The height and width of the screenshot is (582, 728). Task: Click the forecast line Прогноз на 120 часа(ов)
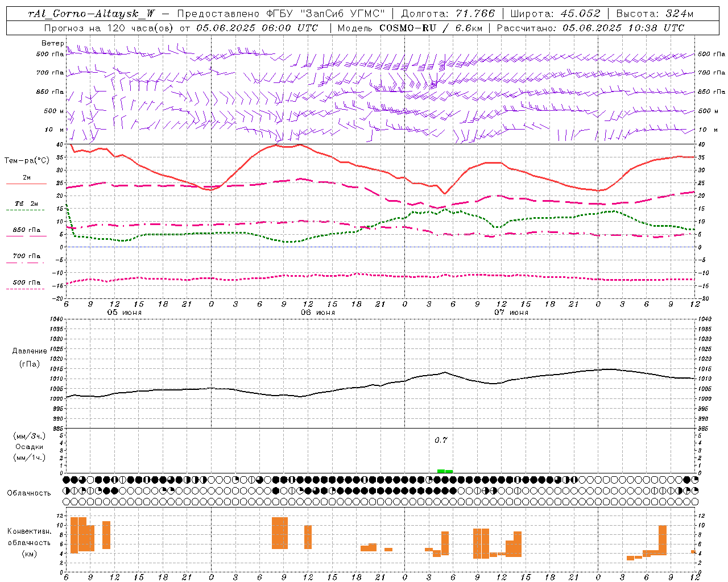tap(110, 28)
